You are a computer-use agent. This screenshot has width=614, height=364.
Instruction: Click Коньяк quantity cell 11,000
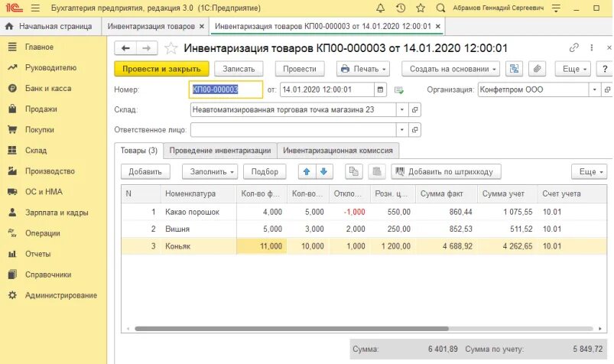tap(262, 246)
